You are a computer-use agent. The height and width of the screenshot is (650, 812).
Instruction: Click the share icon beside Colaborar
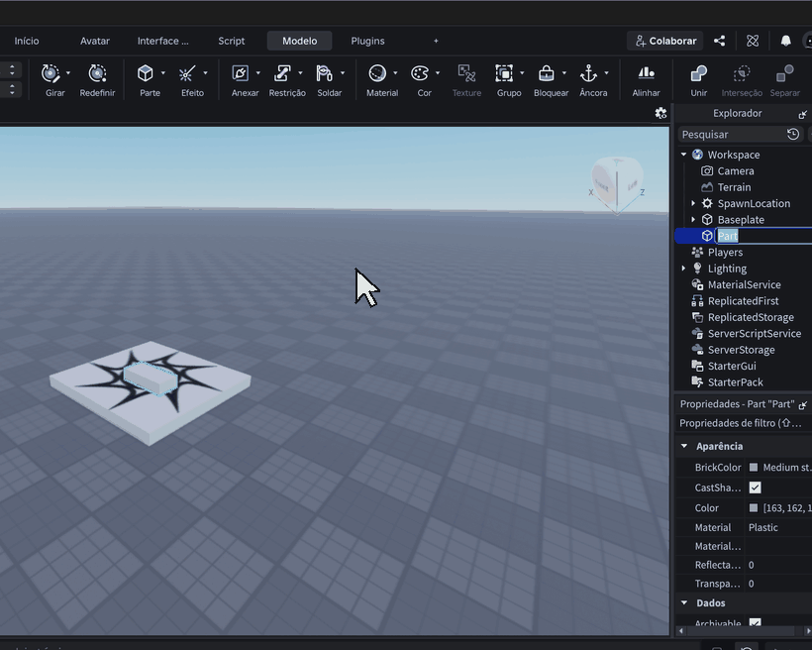719,41
